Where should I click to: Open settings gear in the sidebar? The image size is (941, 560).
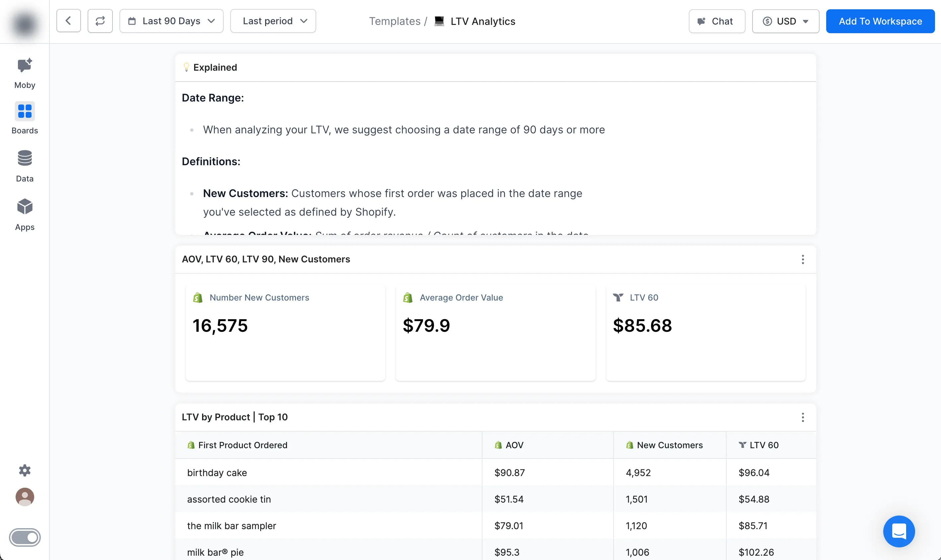[25, 470]
